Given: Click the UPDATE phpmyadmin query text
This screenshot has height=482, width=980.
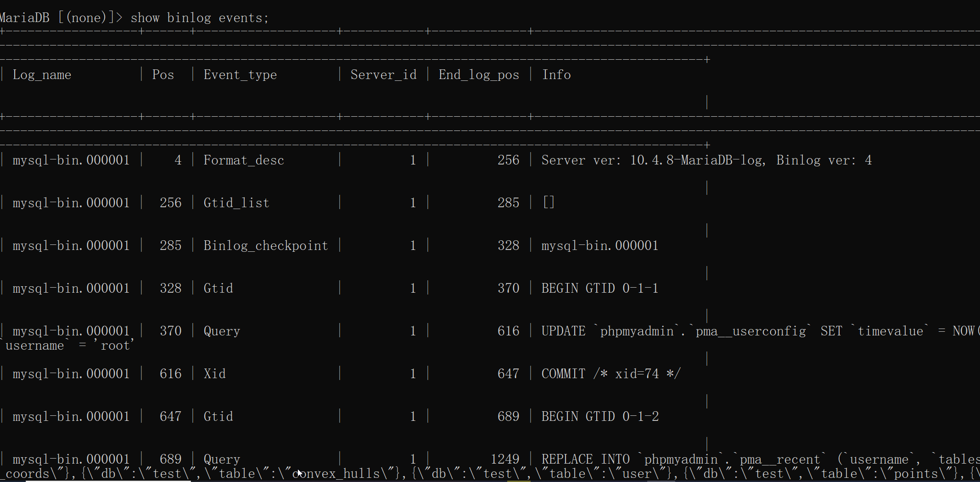Looking at the screenshot, I should pos(689,330).
